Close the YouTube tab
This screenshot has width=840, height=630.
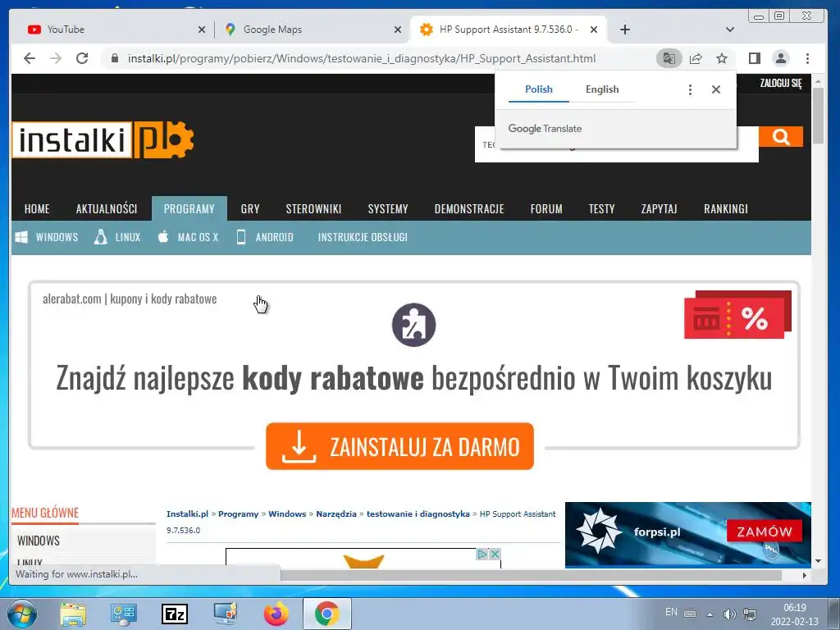pos(202,30)
